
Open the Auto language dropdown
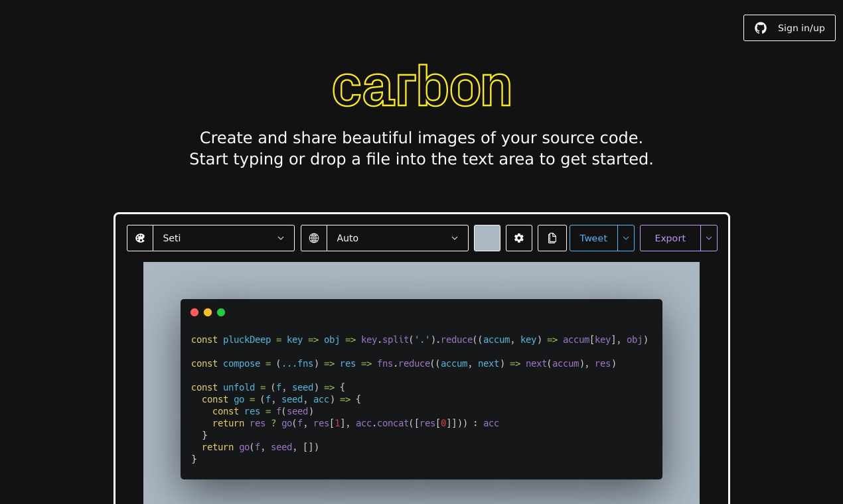pos(398,238)
